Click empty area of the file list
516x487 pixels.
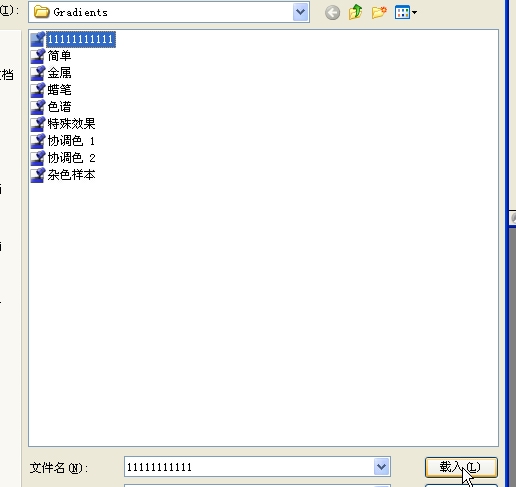(x=263, y=300)
